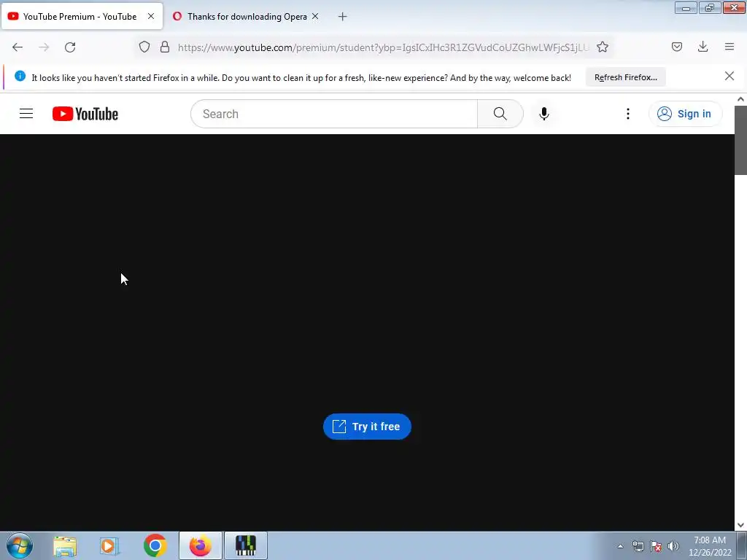Click the YouTube search magnifier button
This screenshot has width=747, height=560.
(x=500, y=114)
